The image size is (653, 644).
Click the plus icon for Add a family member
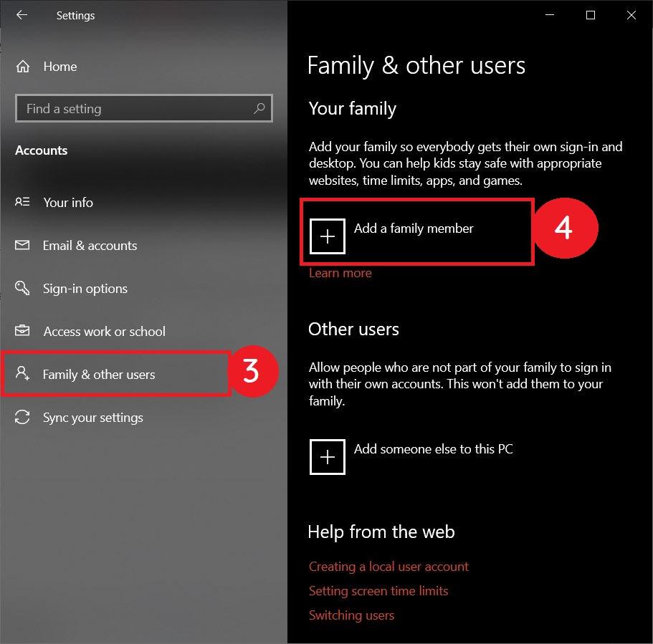click(328, 236)
